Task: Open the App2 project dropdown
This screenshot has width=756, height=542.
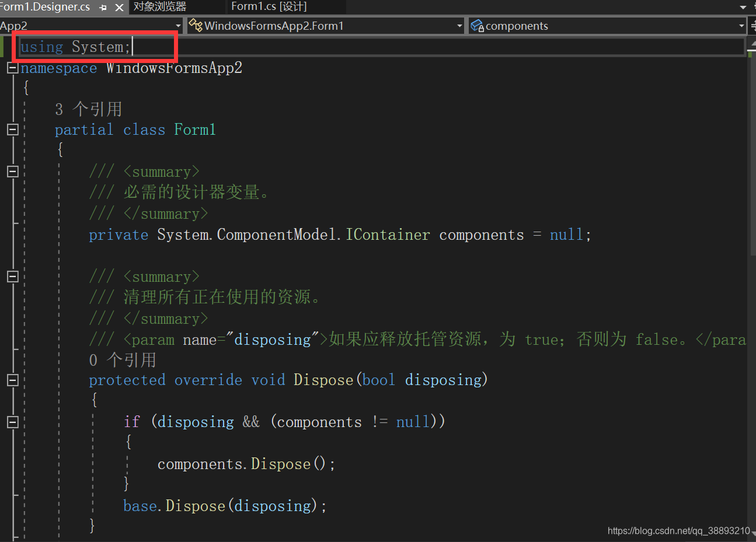Action: [x=179, y=26]
